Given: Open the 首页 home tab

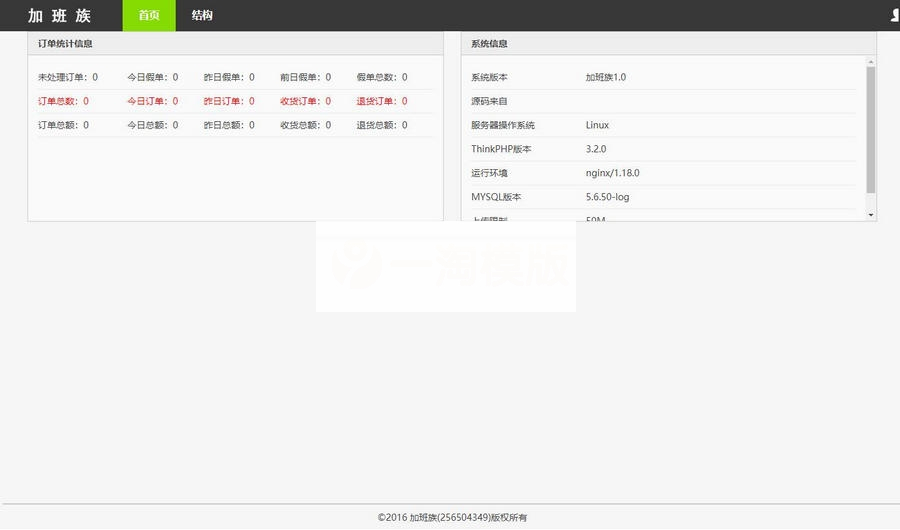Looking at the screenshot, I should [x=149, y=16].
